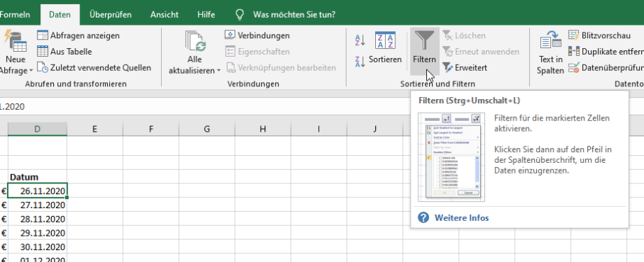
Task: Open the Formeln ribbon tab
Action: pos(15,14)
